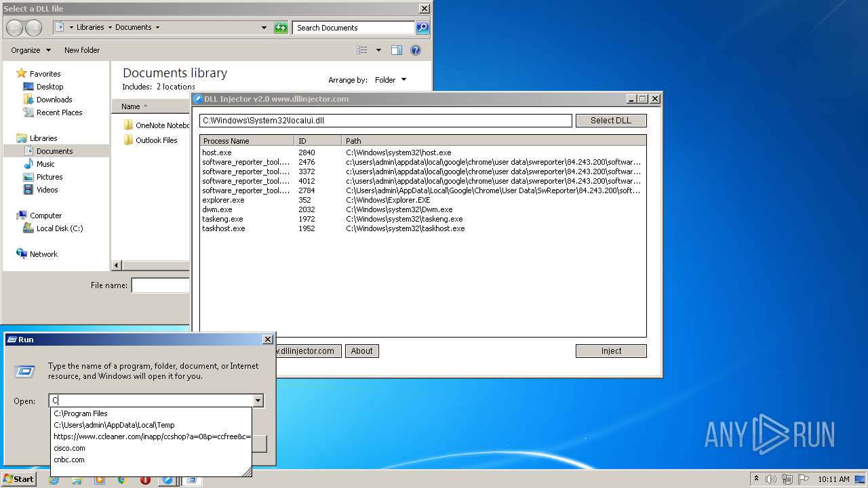Open the Start menu
The height and width of the screenshot is (488, 868).
tap(18, 479)
